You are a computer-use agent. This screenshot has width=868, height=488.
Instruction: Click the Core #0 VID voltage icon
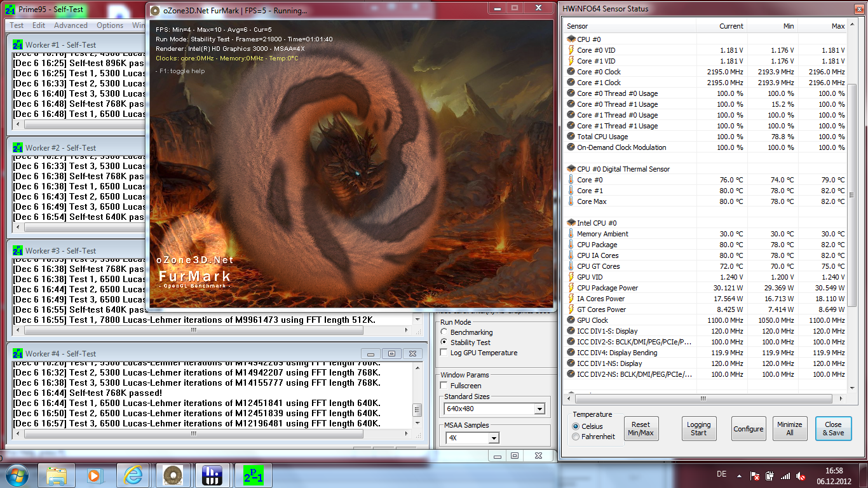571,50
